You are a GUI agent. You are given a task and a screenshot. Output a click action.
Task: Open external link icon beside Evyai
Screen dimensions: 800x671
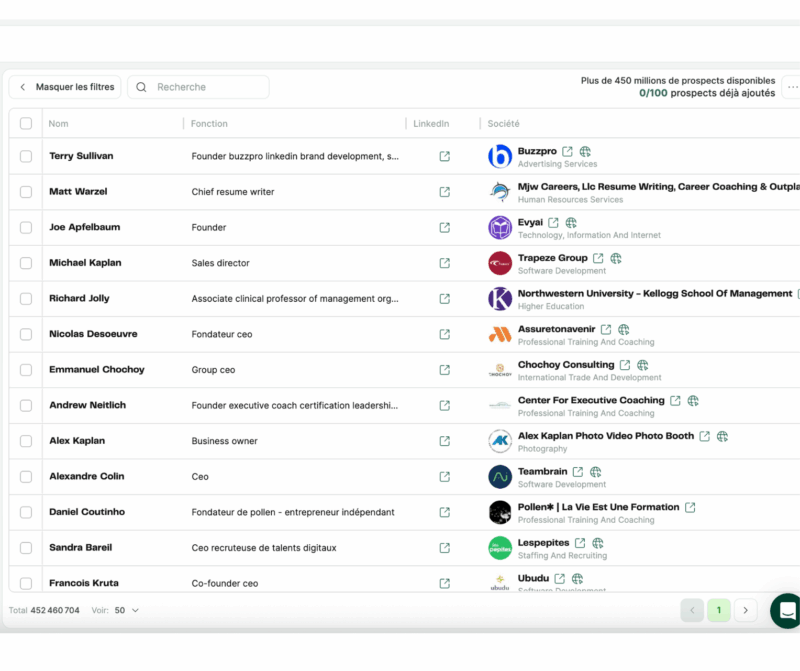click(553, 223)
